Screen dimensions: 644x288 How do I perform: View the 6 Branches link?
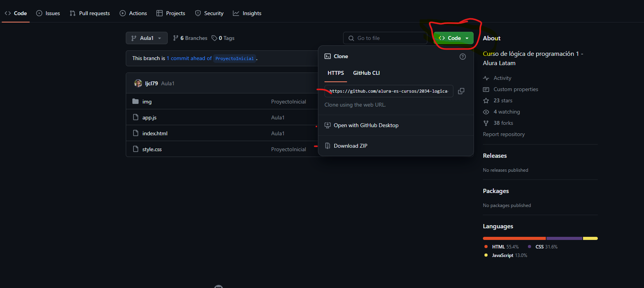[x=190, y=38]
